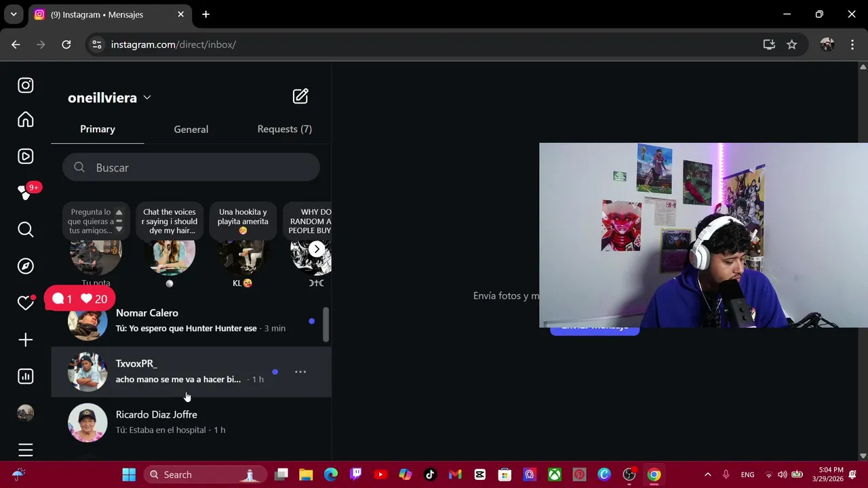Open TikTok from the taskbar
The width and height of the screenshot is (868, 488).
coord(430,474)
